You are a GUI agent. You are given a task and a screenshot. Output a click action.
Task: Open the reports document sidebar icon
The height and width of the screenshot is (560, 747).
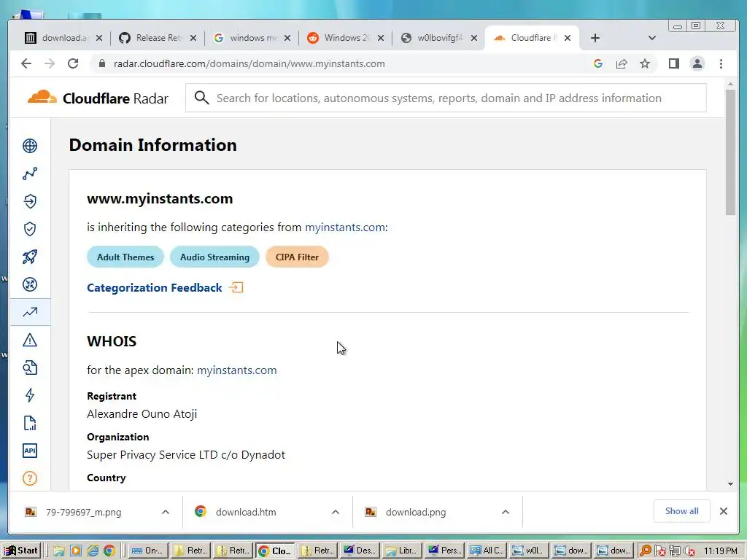click(29, 423)
